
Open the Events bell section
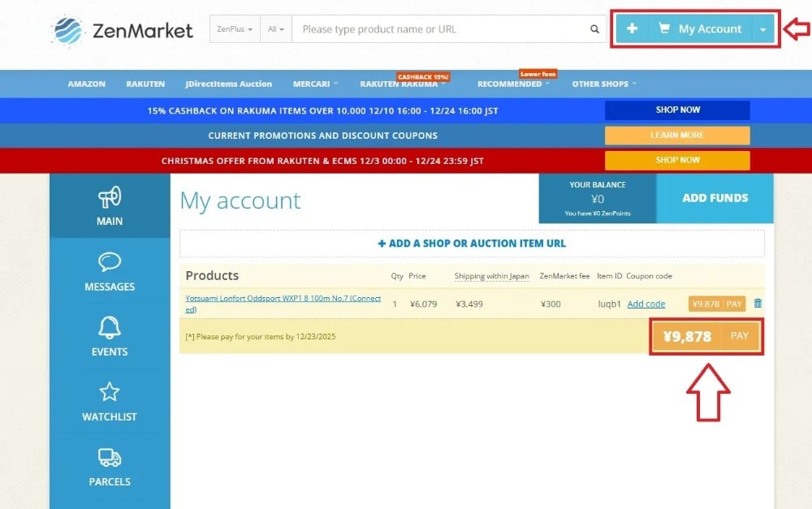(x=110, y=337)
